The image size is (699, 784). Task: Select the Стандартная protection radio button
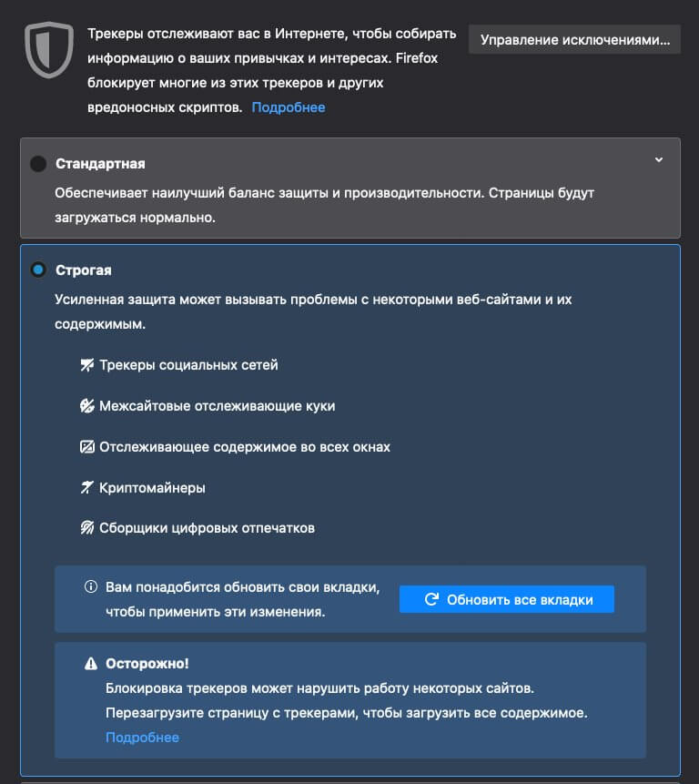tap(38, 164)
